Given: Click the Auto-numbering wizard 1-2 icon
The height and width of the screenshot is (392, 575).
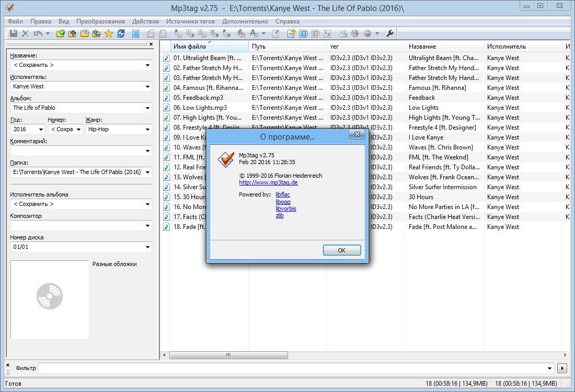Looking at the screenshot, I should (327, 34).
